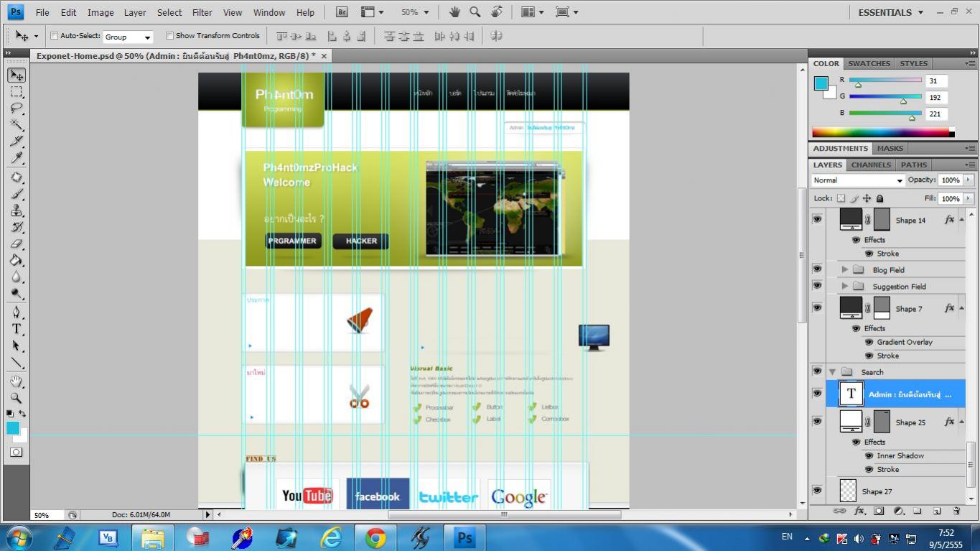Hide the Suggestion Field group
Screen dimensions: 980x551
tap(817, 285)
